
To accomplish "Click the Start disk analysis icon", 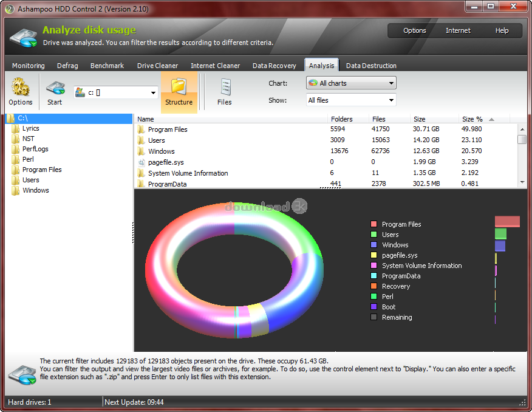I will click(55, 88).
